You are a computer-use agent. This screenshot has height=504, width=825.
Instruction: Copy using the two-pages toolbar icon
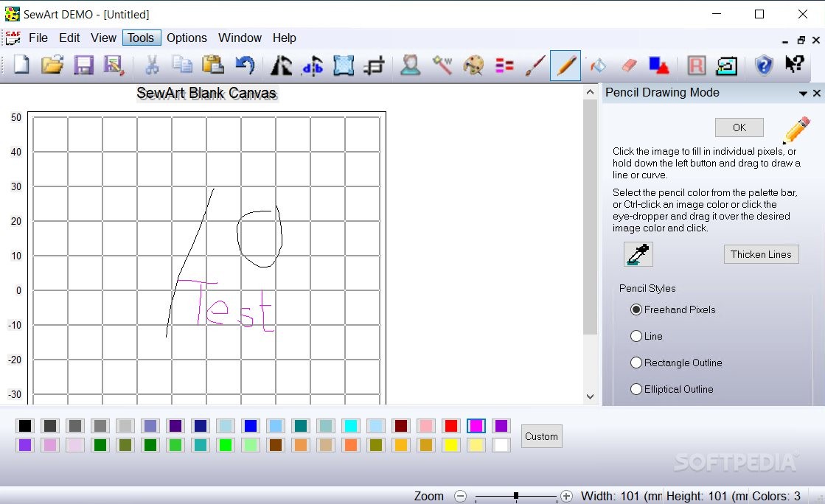coord(183,66)
